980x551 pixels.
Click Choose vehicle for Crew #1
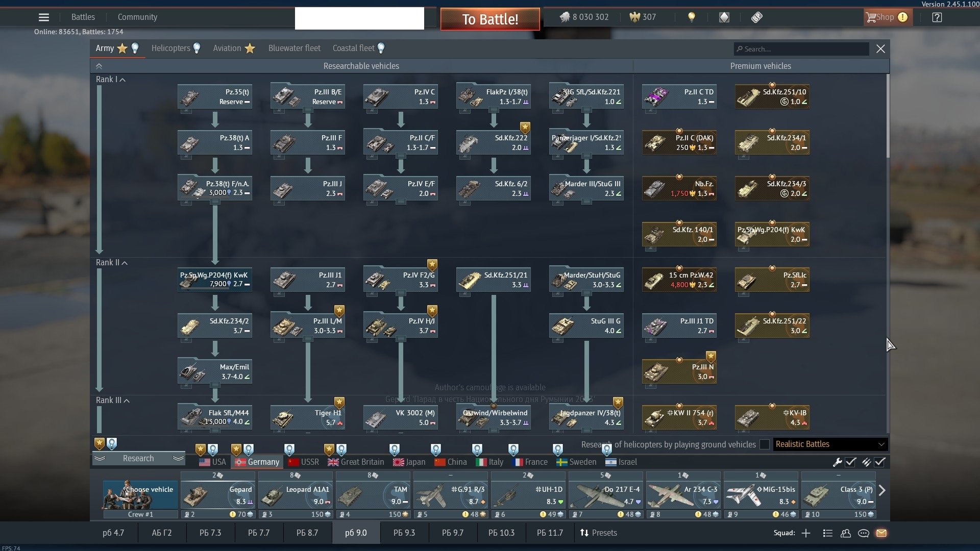(140, 495)
